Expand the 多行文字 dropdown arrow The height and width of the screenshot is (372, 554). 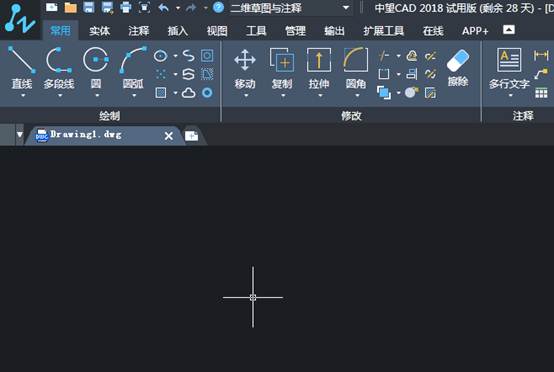(511, 96)
